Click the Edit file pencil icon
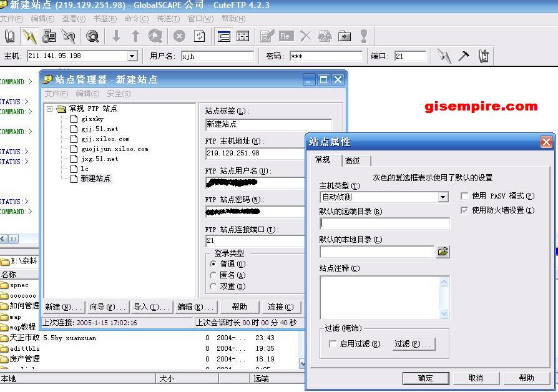 click(267, 36)
